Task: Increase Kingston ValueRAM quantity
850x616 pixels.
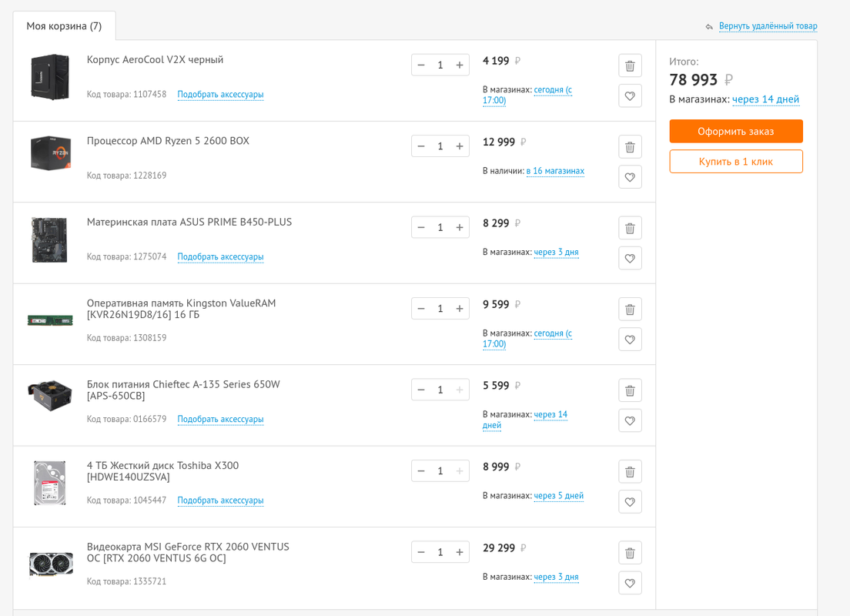Action: pos(459,309)
